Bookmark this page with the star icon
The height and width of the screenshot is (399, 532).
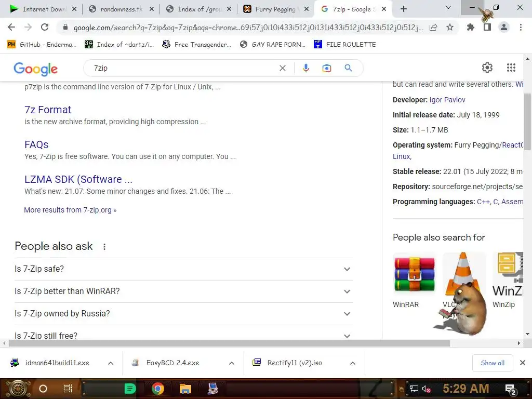coord(450,27)
